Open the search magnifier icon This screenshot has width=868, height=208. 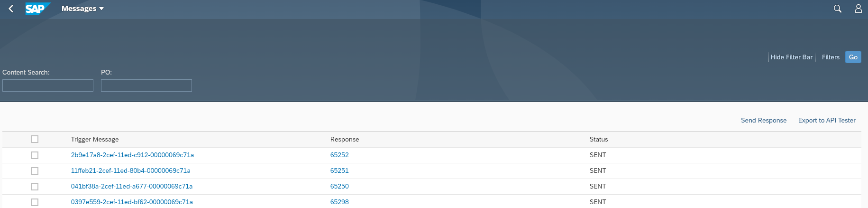[838, 9]
